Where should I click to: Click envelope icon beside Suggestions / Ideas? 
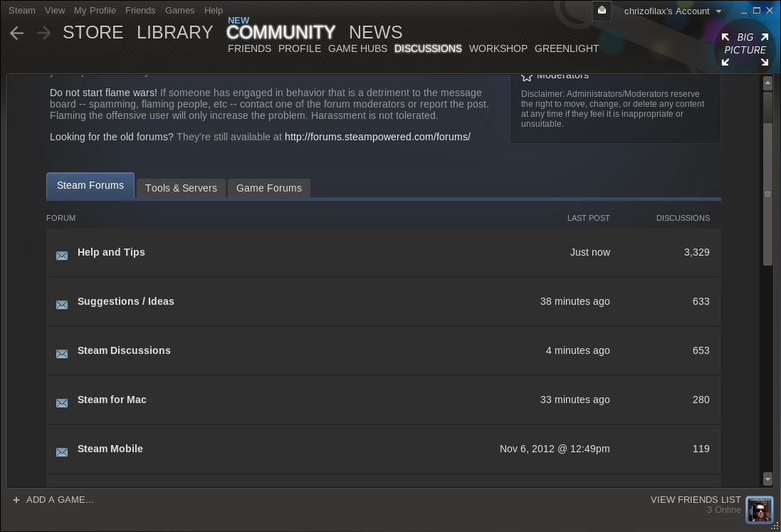click(62, 305)
